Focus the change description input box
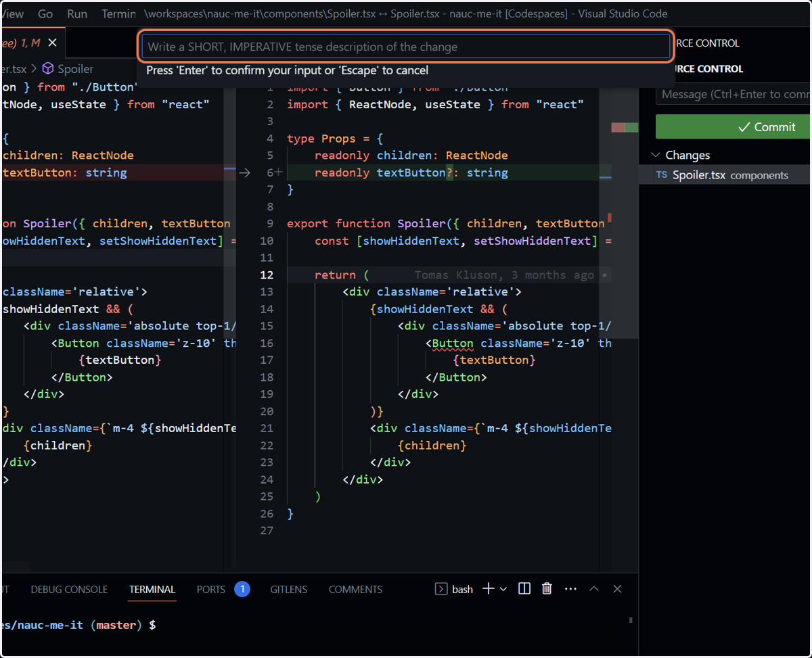The width and height of the screenshot is (812, 658). pyautogui.click(x=405, y=47)
